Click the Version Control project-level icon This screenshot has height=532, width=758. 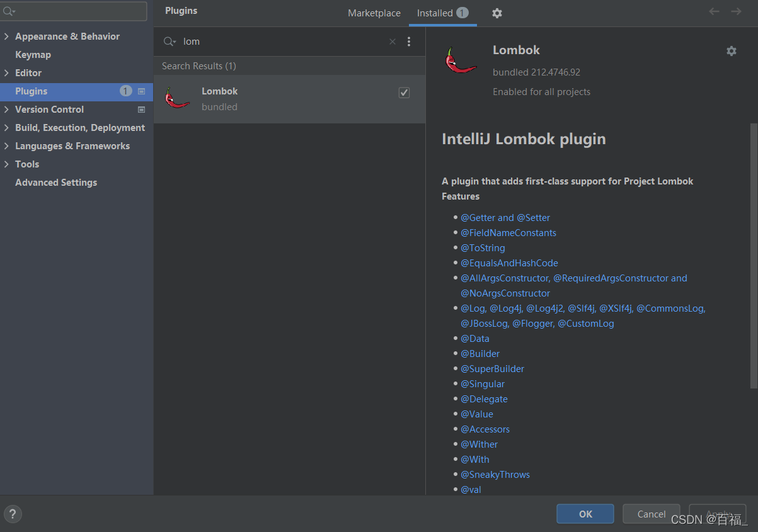[x=141, y=110]
